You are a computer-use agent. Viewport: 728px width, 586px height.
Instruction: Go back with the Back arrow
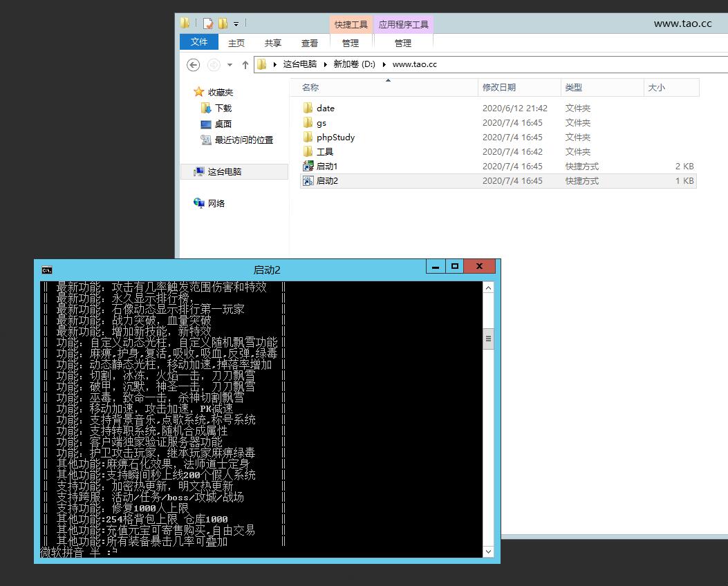(194, 64)
